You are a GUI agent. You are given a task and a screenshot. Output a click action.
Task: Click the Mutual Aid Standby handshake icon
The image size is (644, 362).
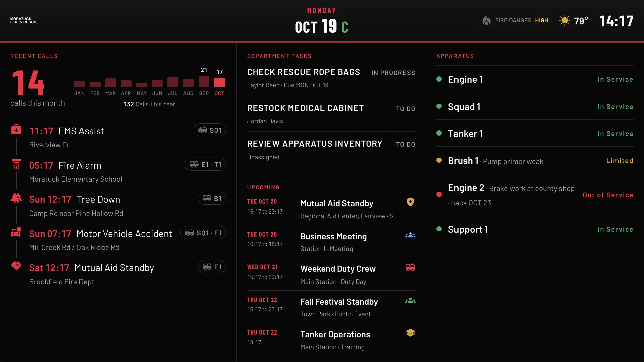[16, 266]
